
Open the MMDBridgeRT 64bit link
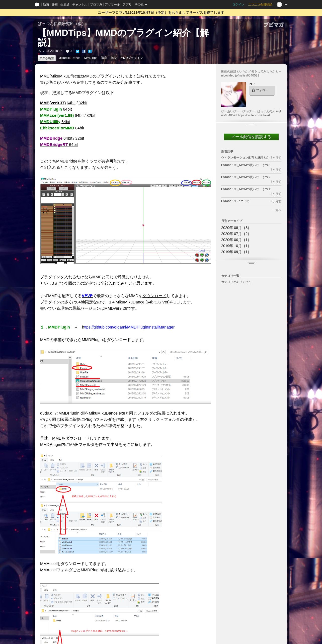tap(59, 145)
